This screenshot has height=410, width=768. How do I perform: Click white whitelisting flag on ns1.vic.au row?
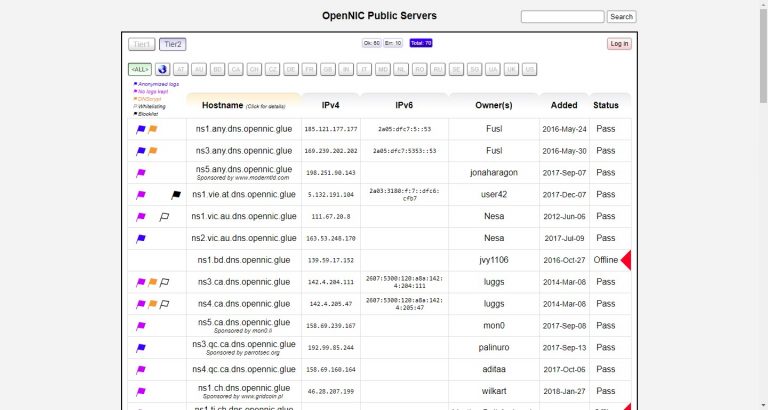(164, 217)
